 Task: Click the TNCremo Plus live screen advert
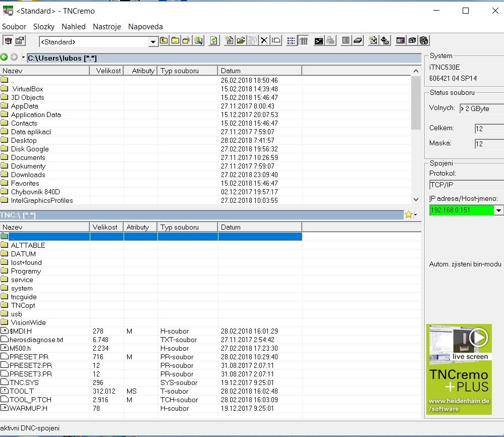coord(459,369)
